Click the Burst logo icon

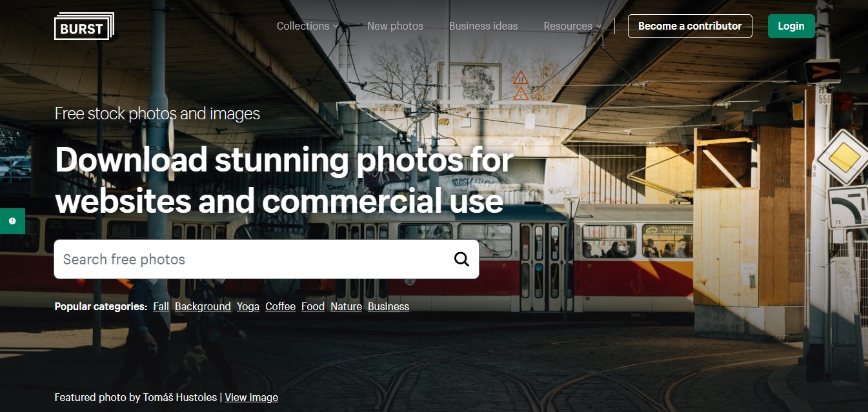click(x=83, y=26)
